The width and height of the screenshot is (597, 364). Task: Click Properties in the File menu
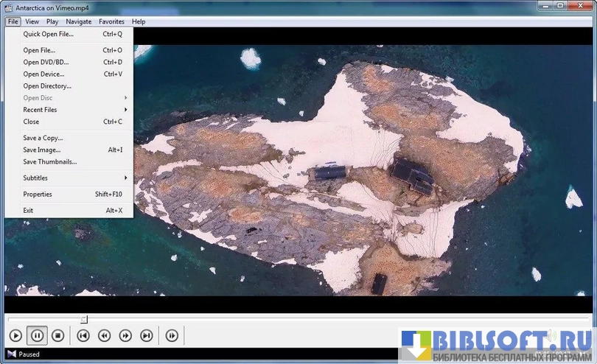(x=38, y=194)
